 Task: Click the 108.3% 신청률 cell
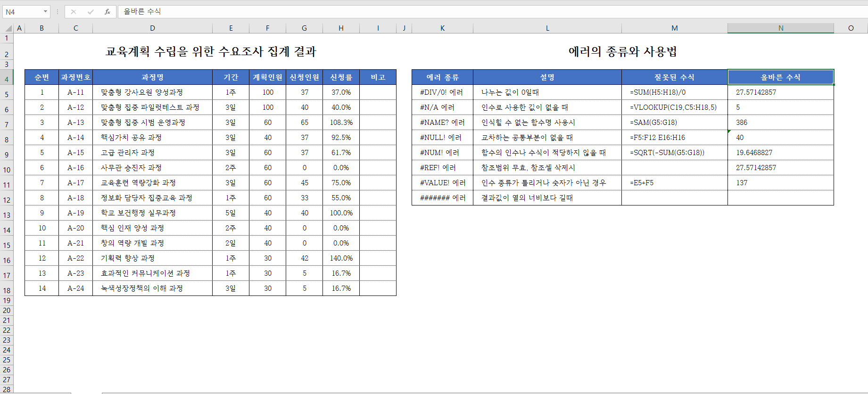(x=341, y=123)
